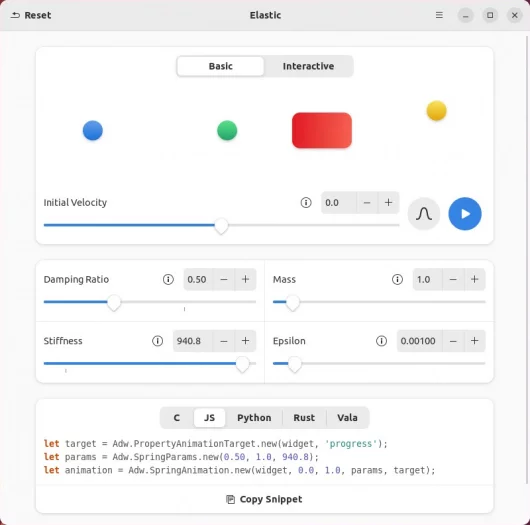Switch to the Rust snippet tab

click(304, 418)
